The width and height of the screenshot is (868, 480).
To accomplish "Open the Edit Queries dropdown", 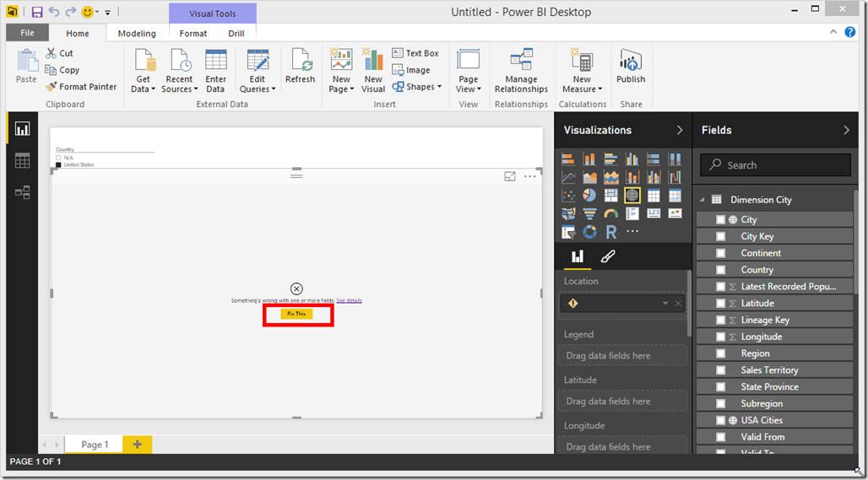I will tap(258, 72).
